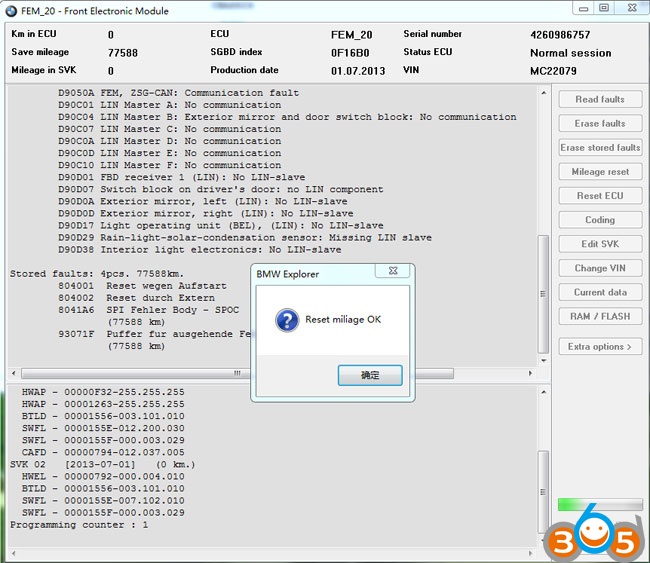Screen dimensions: 650x563
Task: Click ECU value FEM_20
Action: (352, 35)
